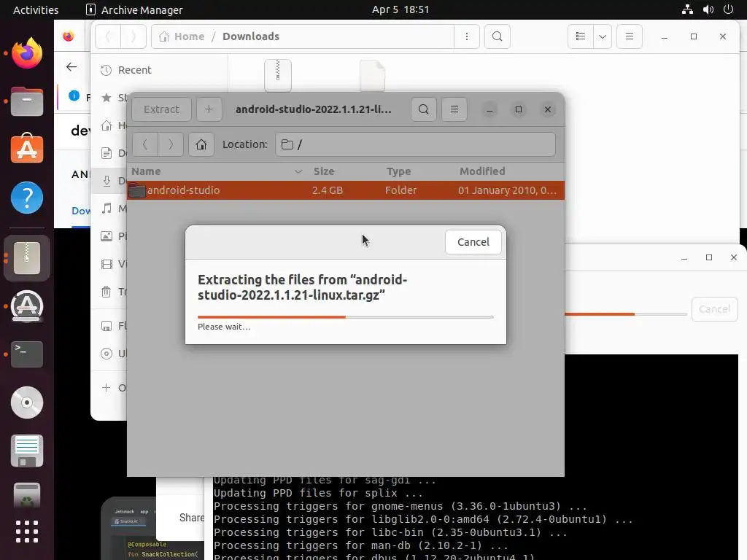Go forward in Files window navigation
This screenshot has height=560, width=747.
click(x=133, y=36)
